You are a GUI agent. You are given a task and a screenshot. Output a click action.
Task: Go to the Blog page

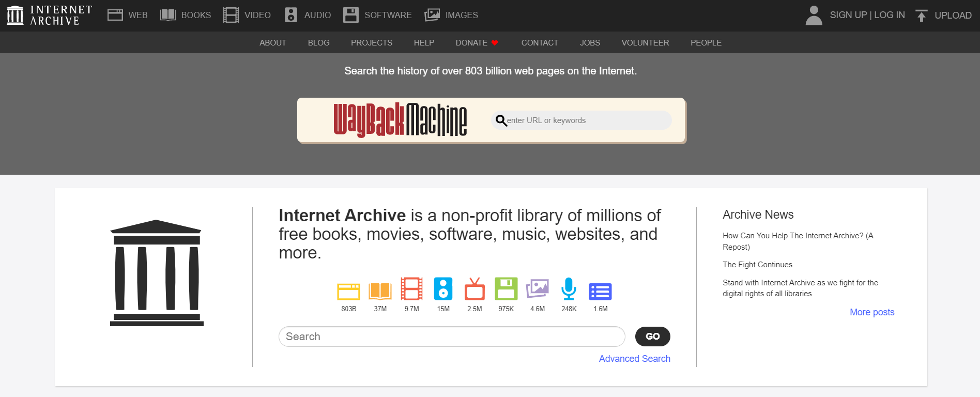pos(318,43)
